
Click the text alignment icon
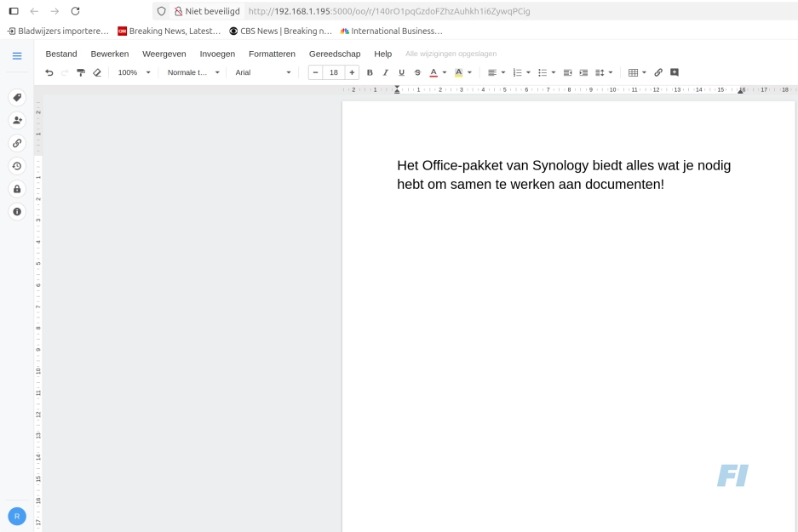(x=492, y=72)
